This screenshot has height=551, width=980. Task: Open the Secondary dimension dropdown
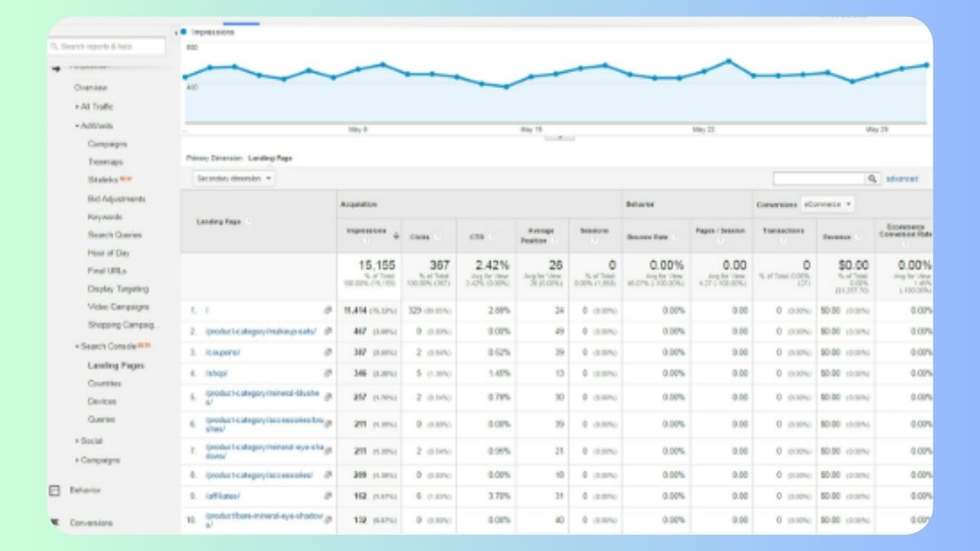pyautogui.click(x=230, y=177)
